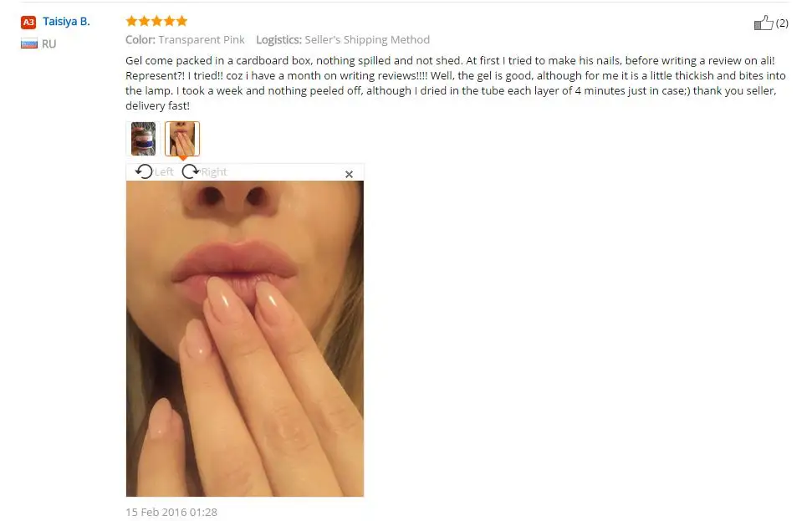Click the helpful count (2)
The width and height of the screenshot is (812, 521).
782,23
